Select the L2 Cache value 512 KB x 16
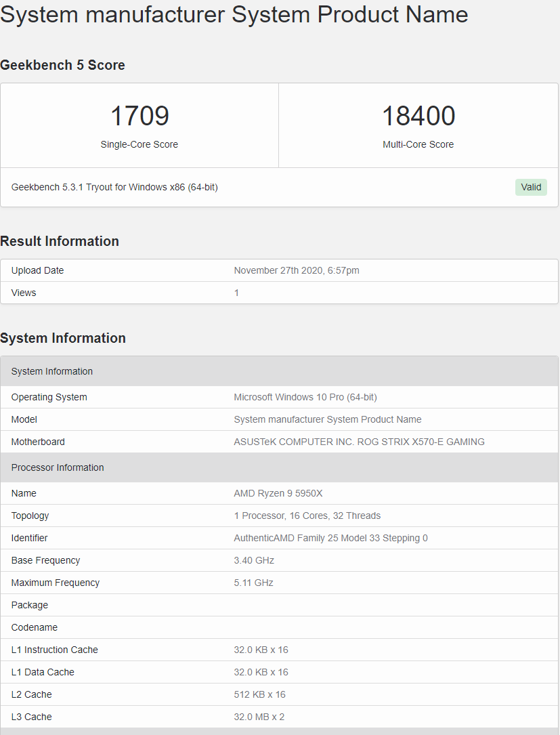 pos(259,694)
